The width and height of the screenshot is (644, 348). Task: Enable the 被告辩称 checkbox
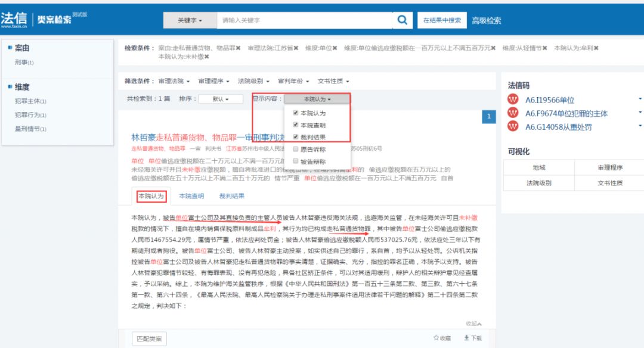(x=295, y=161)
